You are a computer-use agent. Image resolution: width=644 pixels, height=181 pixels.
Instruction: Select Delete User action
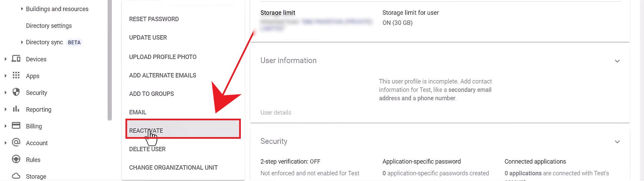pyautogui.click(x=147, y=149)
